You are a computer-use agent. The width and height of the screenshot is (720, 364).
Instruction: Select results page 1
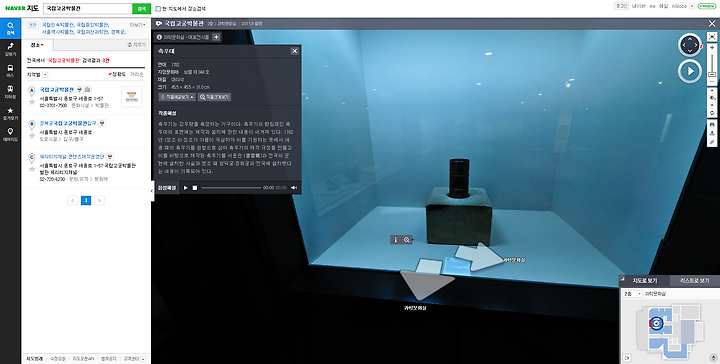pyautogui.click(x=86, y=200)
